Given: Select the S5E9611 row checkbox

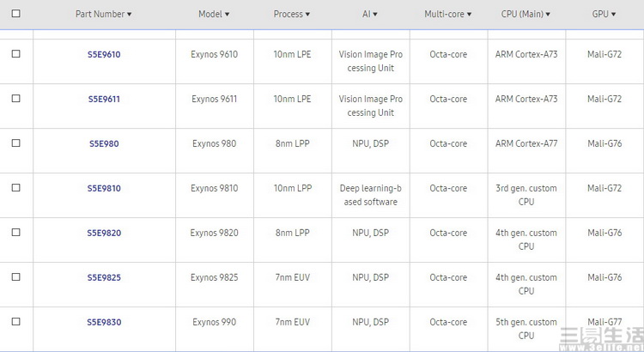Looking at the screenshot, I should [x=16, y=99].
